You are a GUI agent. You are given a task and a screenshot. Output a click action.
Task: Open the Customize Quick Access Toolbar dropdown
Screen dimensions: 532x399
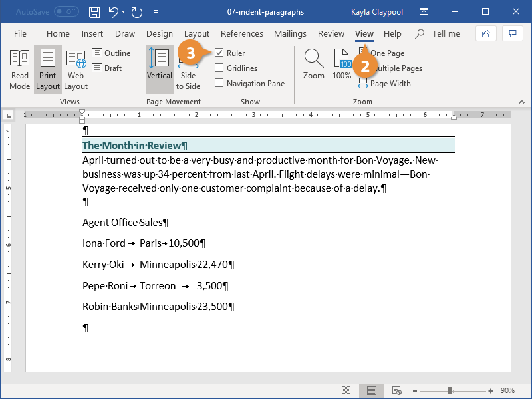point(156,12)
